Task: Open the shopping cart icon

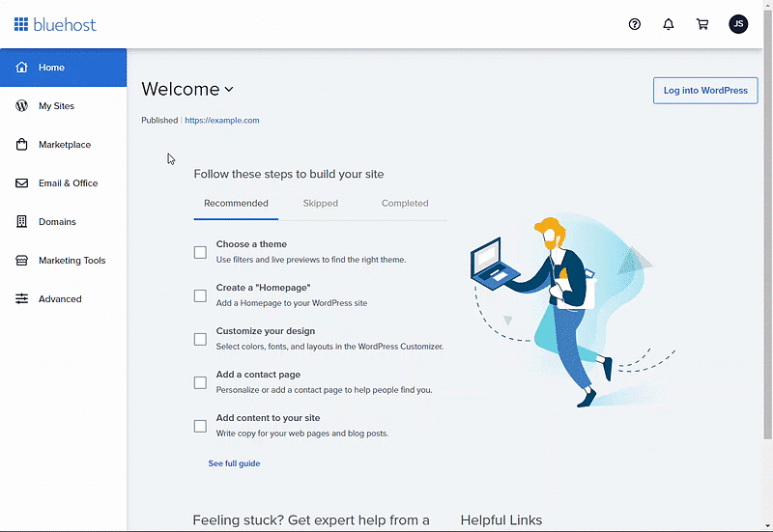Action: 702,24
